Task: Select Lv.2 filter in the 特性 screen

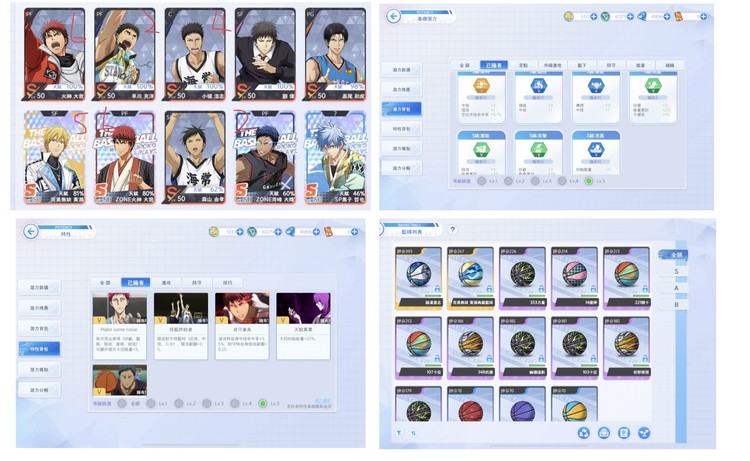Action: click(178, 404)
